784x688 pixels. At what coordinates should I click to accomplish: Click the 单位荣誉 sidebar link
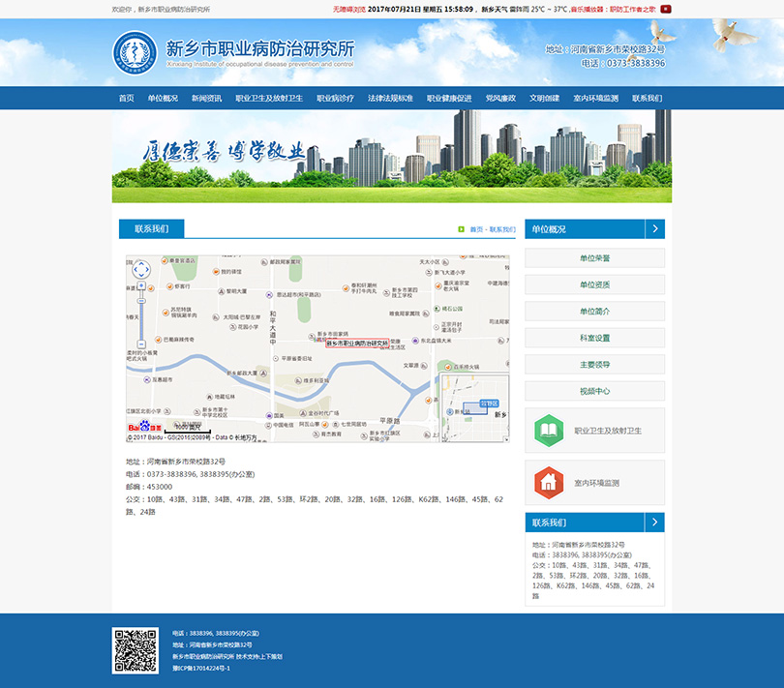(594, 258)
